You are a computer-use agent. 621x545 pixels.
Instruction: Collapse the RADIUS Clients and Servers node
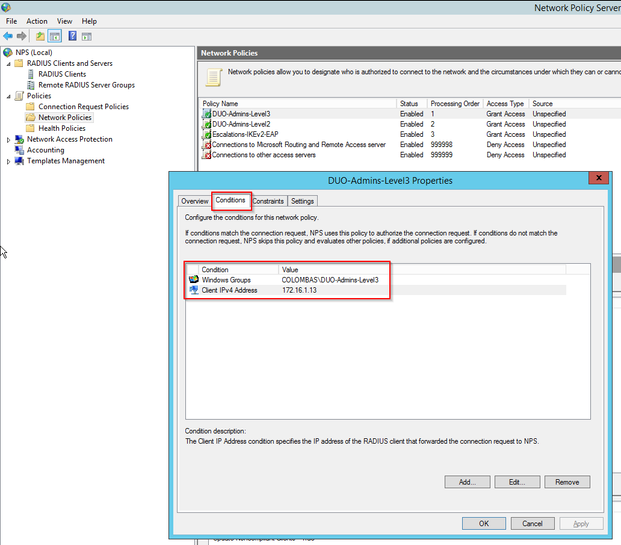pyautogui.click(x=8, y=64)
